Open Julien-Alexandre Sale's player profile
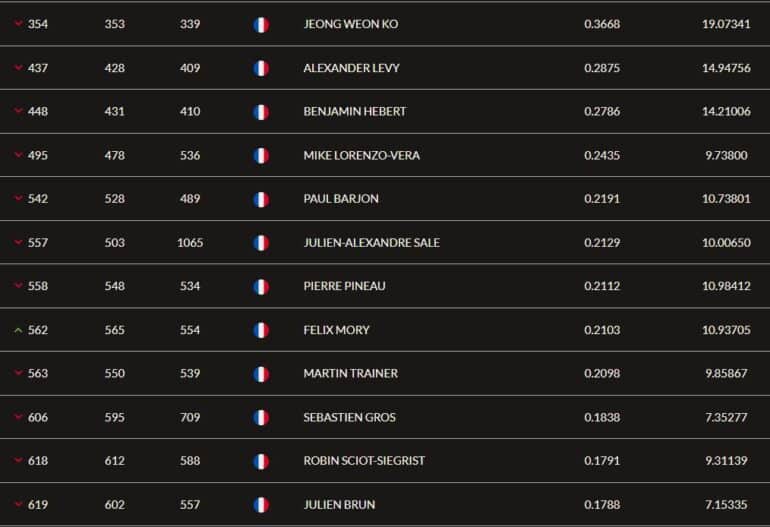Screen dimensions: 770x527 371,243
